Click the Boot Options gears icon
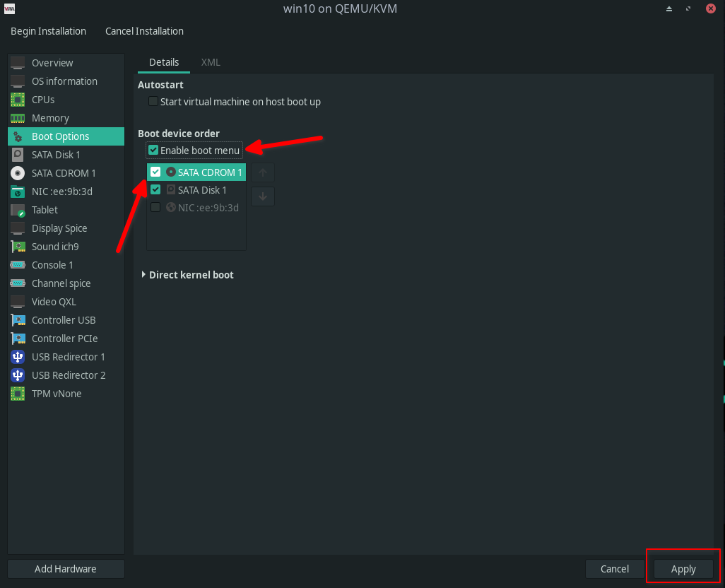The image size is (725, 588). coord(18,137)
